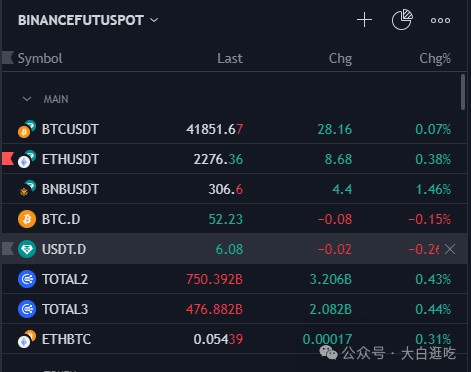The width and height of the screenshot is (471, 372).
Task: Click BTC.D percent change -0.15%
Action: click(x=430, y=219)
